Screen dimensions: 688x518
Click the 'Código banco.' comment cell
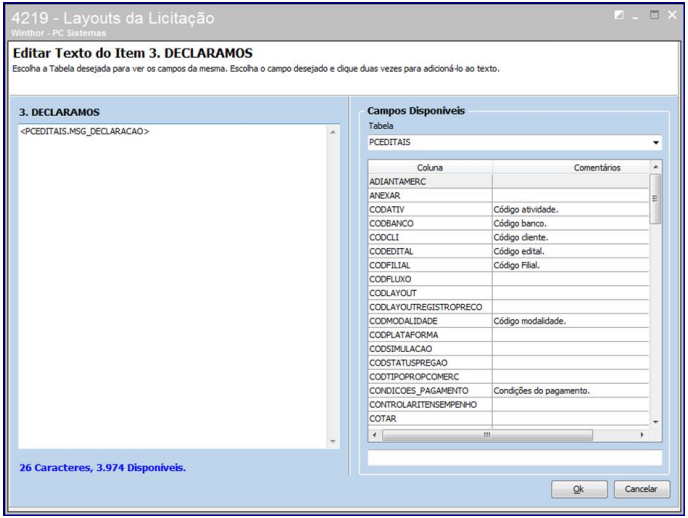pyautogui.click(x=570, y=223)
